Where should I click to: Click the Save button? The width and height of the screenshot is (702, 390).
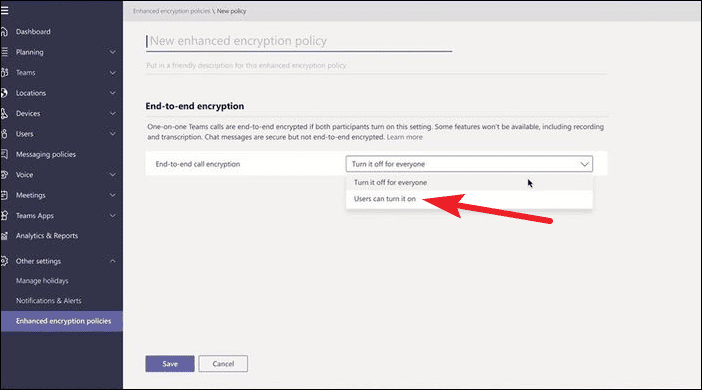click(170, 364)
